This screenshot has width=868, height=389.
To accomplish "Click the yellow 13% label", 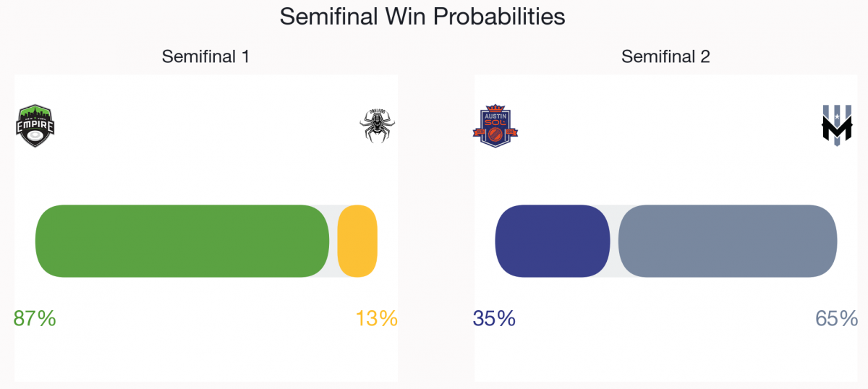I will point(377,318).
